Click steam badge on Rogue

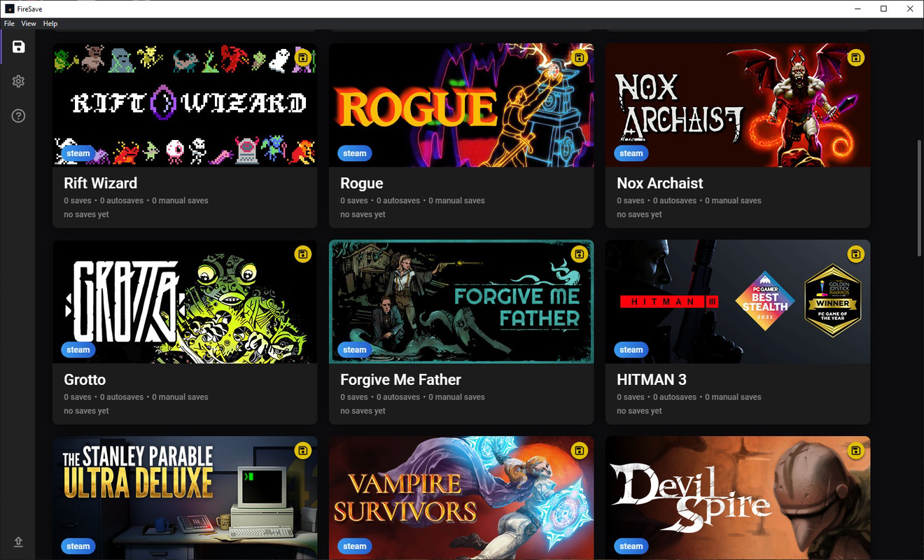click(x=355, y=153)
